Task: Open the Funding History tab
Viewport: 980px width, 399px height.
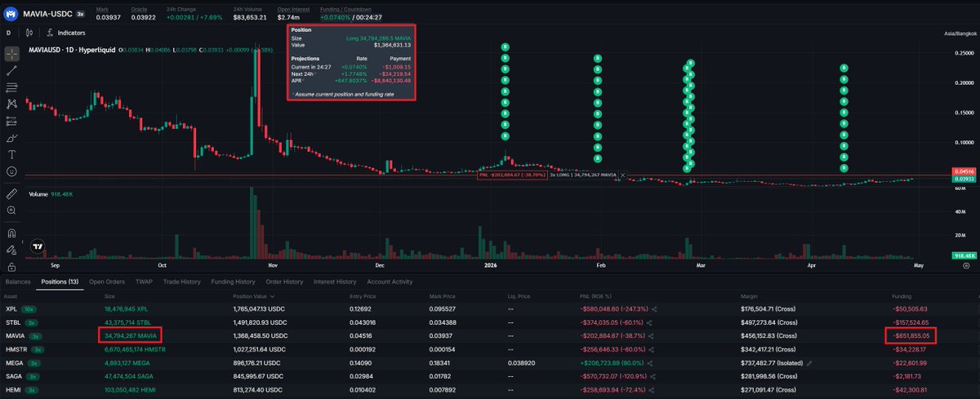Action: (234, 282)
